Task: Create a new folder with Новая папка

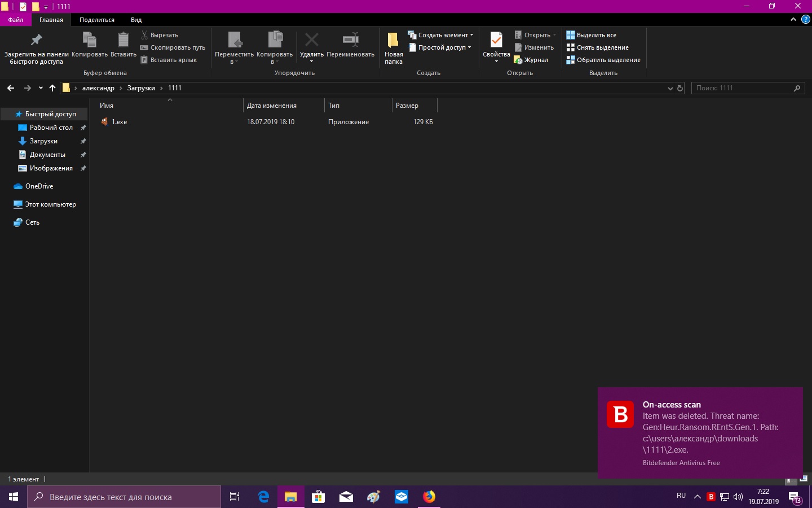Action: point(393,47)
